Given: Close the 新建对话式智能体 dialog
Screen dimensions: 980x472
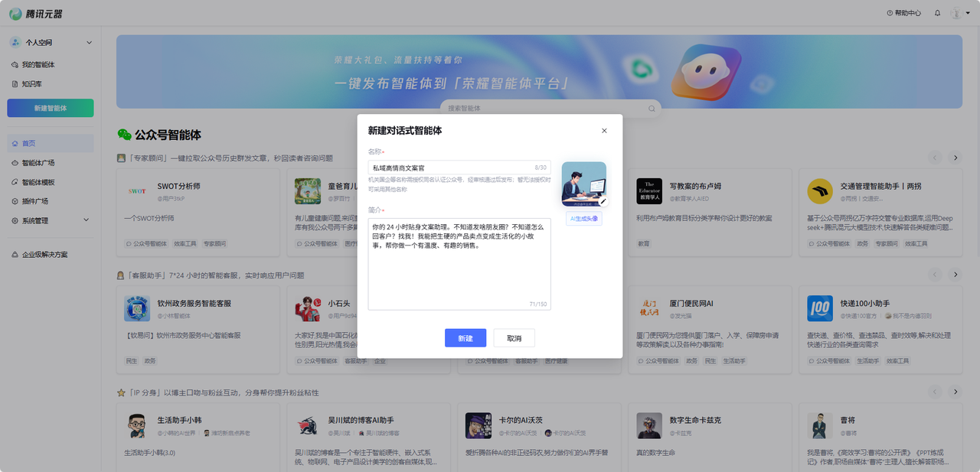Looking at the screenshot, I should (x=604, y=131).
